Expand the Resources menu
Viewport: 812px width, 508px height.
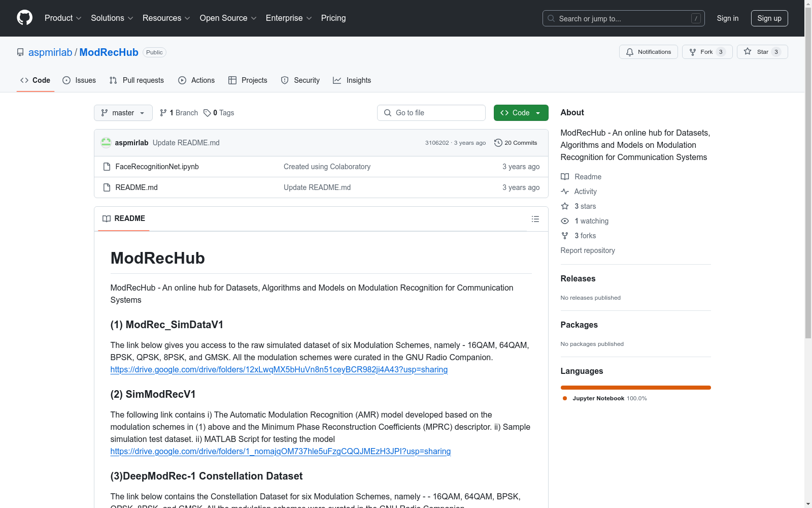tap(166, 18)
